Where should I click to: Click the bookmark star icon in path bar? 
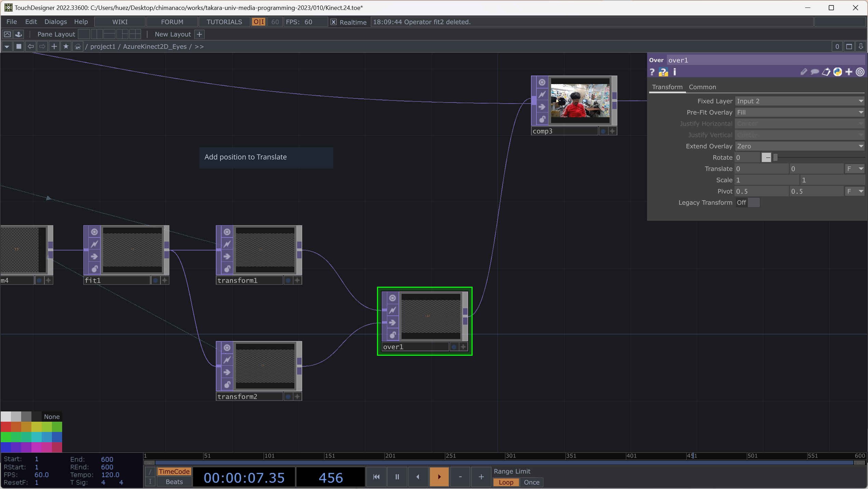[x=66, y=46]
